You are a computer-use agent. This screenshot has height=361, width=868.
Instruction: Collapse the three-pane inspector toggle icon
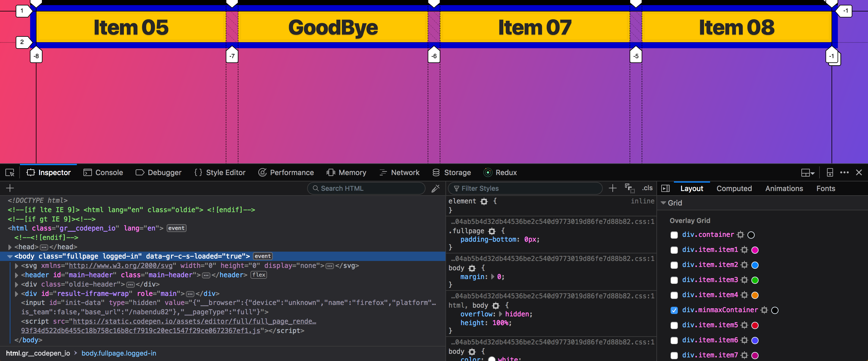coord(665,188)
